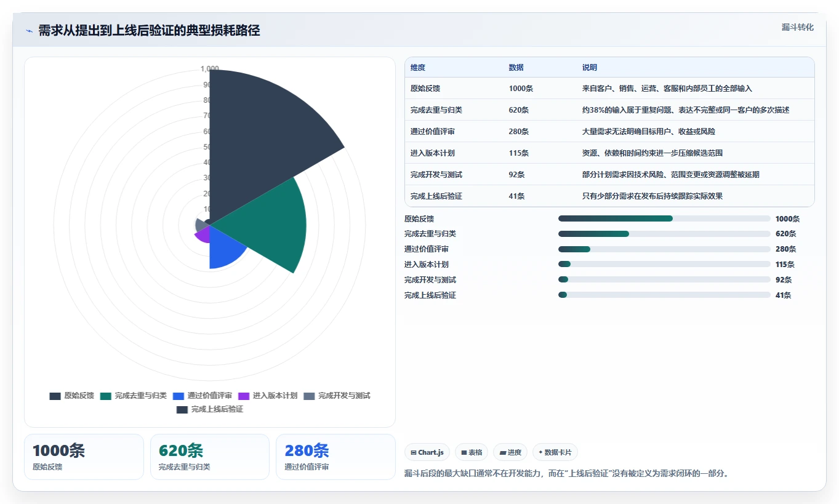Click the 通过价值评审 table row label
Viewport: 839px width, 504px height.
click(x=433, y=132)
